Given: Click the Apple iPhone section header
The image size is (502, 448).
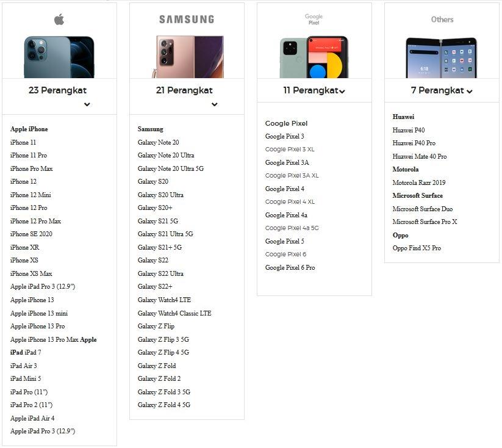Looking at the screenshot, I should pos(29,129).
